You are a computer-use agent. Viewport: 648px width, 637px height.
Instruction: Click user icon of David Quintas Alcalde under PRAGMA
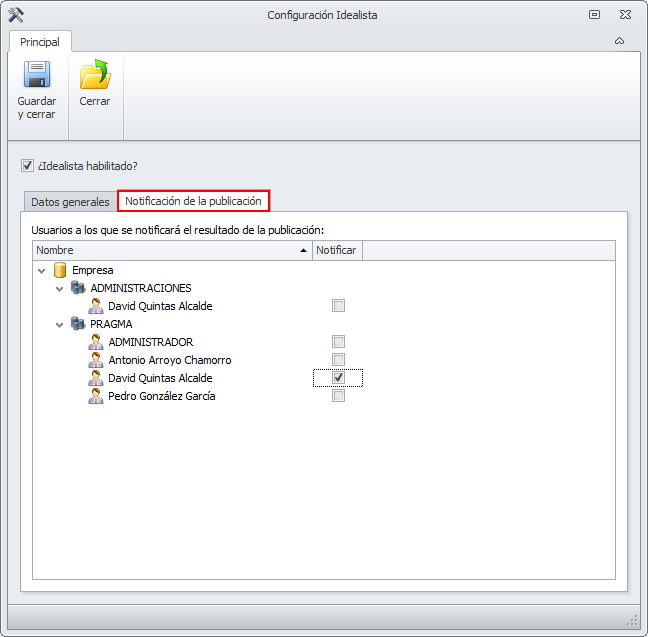pyautogui.click(x=95, y=378)
